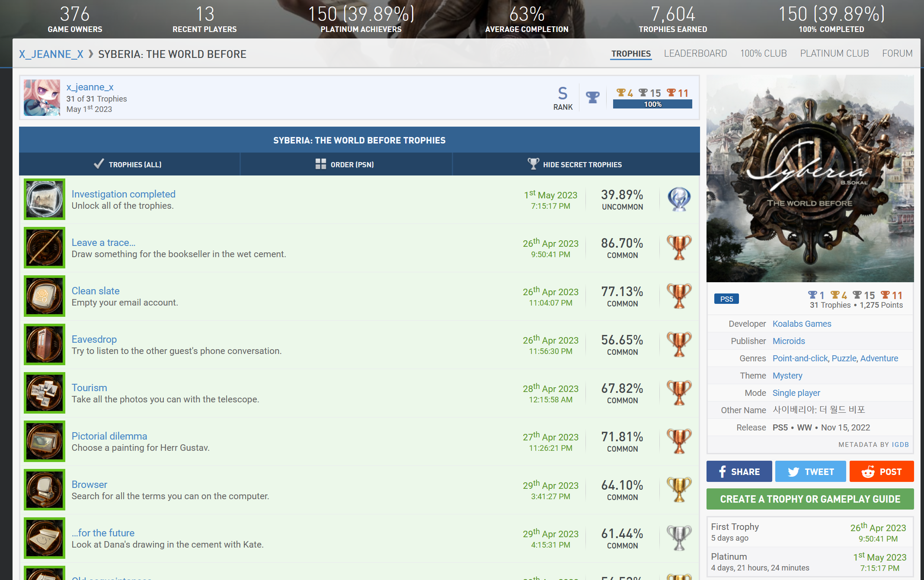The height and width of the screenshot is (580, 924).
Task: Toggle the Trophies (All) filter
Action: coord(129,164)
